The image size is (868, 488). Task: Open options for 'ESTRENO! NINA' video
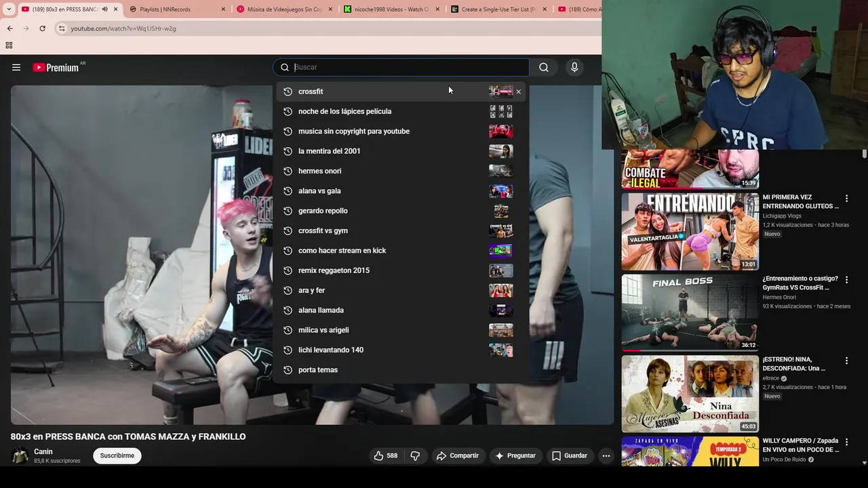(846, 361)
